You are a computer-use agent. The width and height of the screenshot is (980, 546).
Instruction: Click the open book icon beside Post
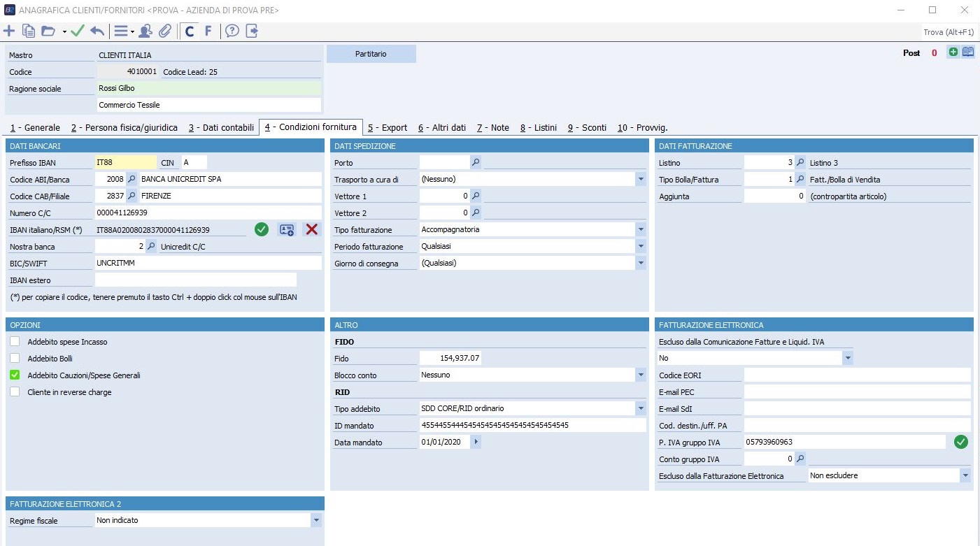pos(968,52)
